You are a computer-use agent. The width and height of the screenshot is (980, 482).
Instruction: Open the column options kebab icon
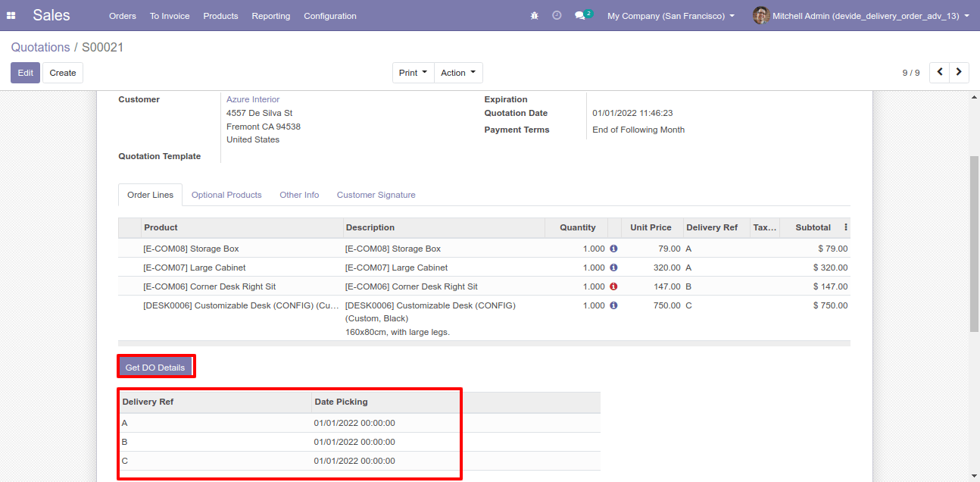point(846,227)
